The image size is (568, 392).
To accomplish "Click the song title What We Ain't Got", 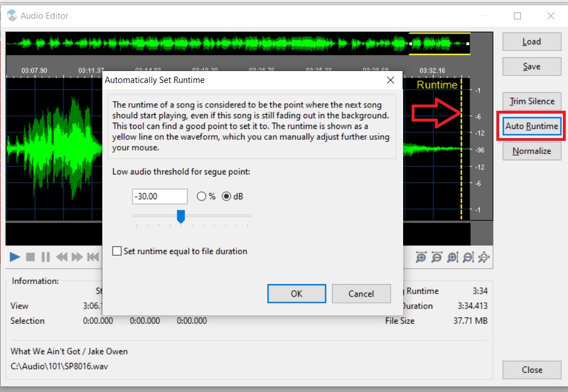I will pos(45,352).
